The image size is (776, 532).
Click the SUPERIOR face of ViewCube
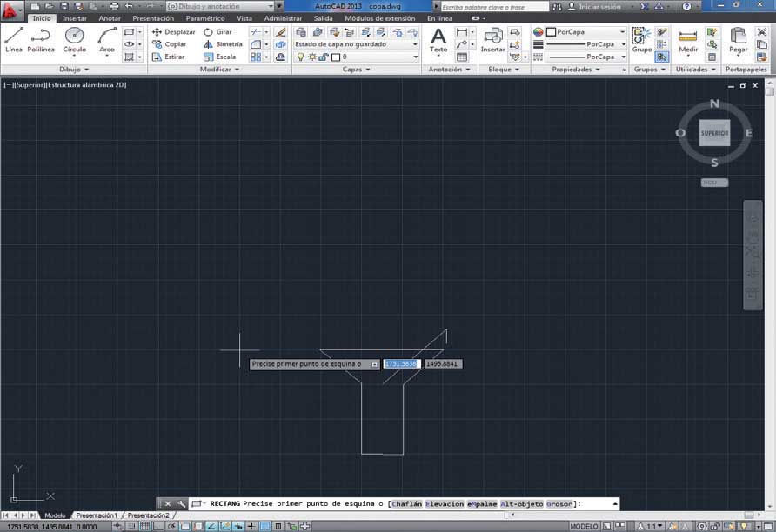(714, 133)
